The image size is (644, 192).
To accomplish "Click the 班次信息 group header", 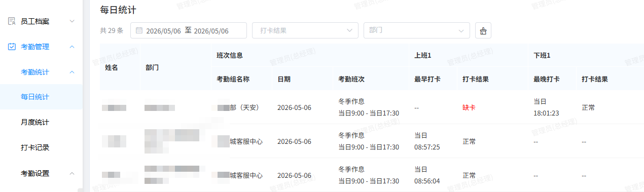I will click(230, 55).
